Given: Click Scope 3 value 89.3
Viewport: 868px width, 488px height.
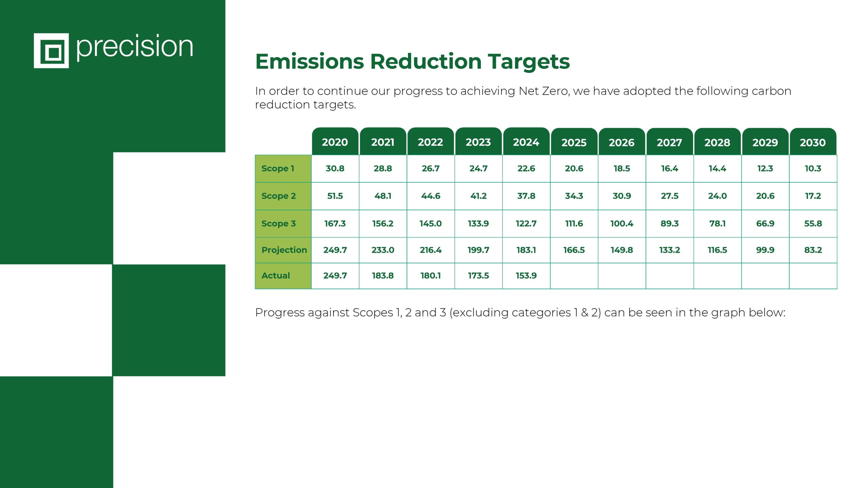Looking at the screenshot, I should point(670,224).
